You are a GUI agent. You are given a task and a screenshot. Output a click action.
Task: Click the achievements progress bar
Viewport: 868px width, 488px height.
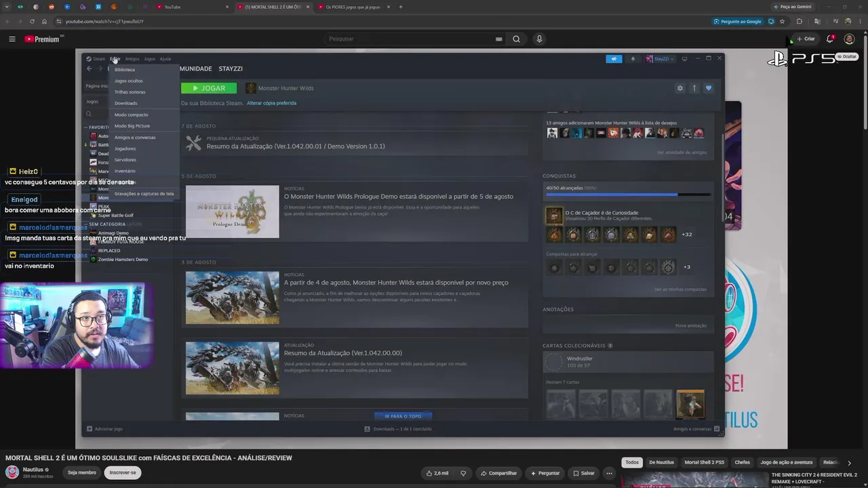click(628, 195)
